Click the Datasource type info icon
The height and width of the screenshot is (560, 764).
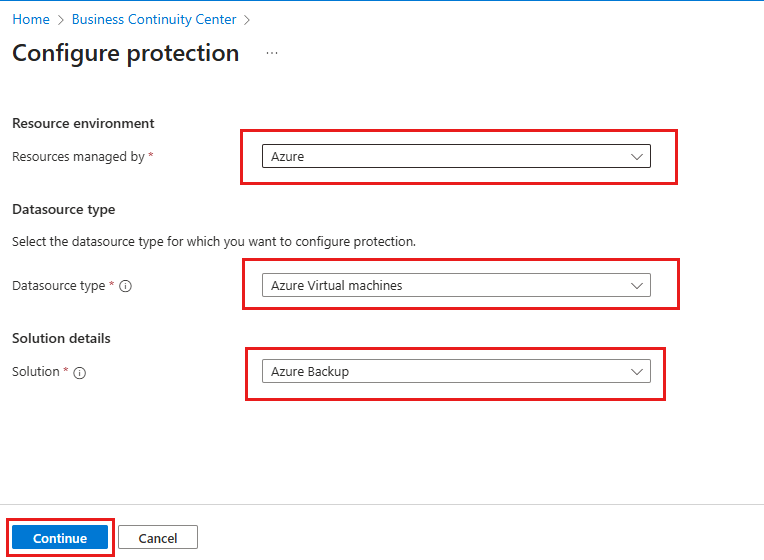click(126, 286)
